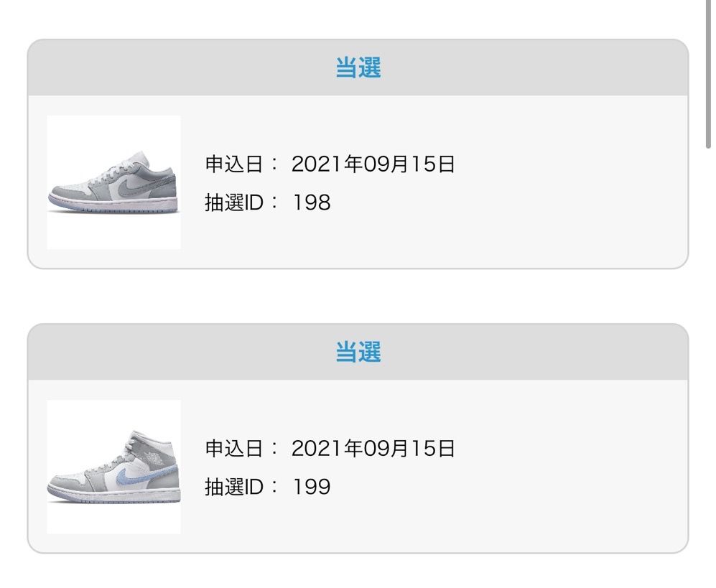716x588 pixels.
Task: Click the 当選 header above lottery ID 199
Action: tap(358, 353)
